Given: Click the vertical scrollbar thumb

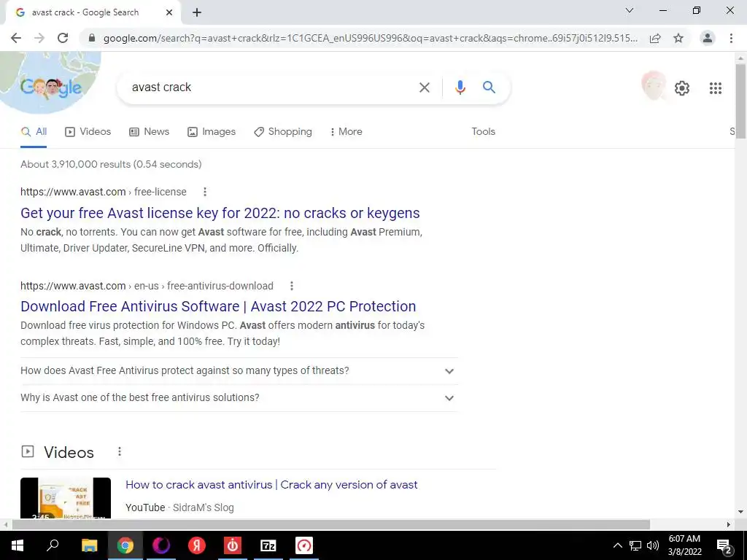Looking at the screenshot, I should point(740,100).
